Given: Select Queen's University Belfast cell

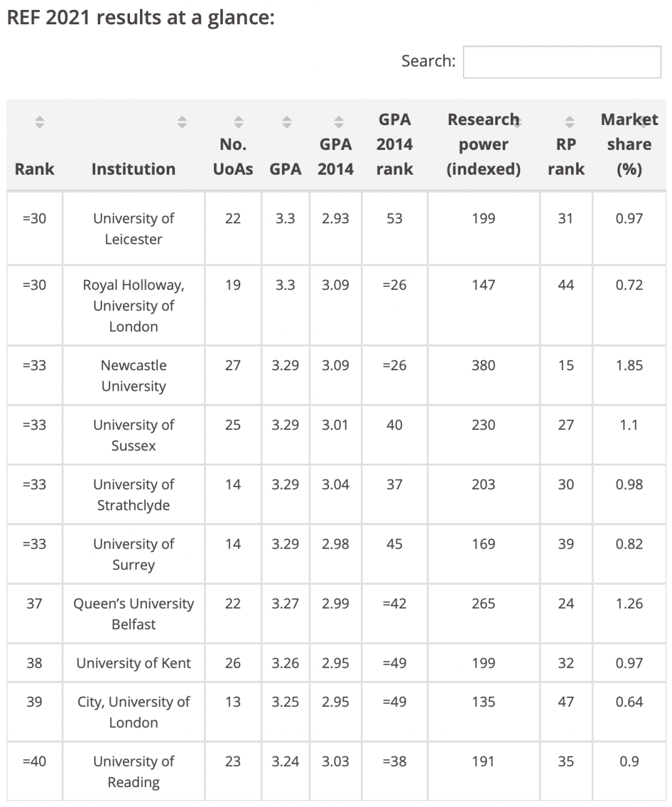Looking at the screenshot, I should (x=133, y=613).
